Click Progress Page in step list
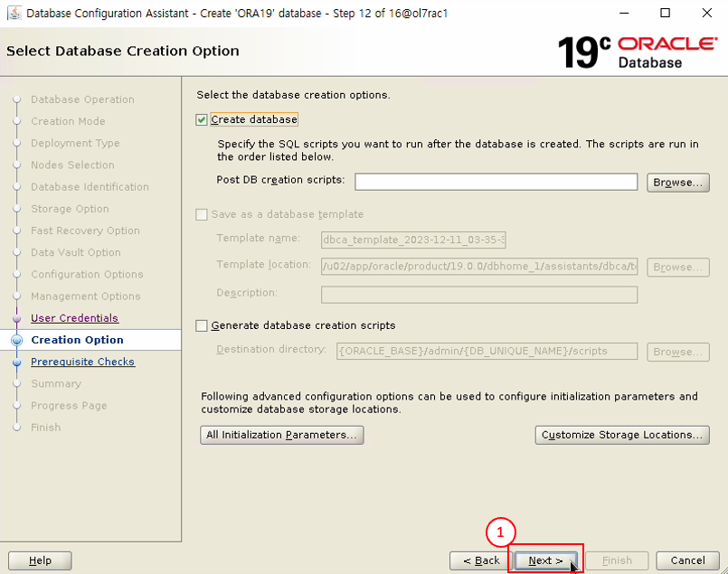The height and width of the screenshot is (574, 728). point(69,406)
